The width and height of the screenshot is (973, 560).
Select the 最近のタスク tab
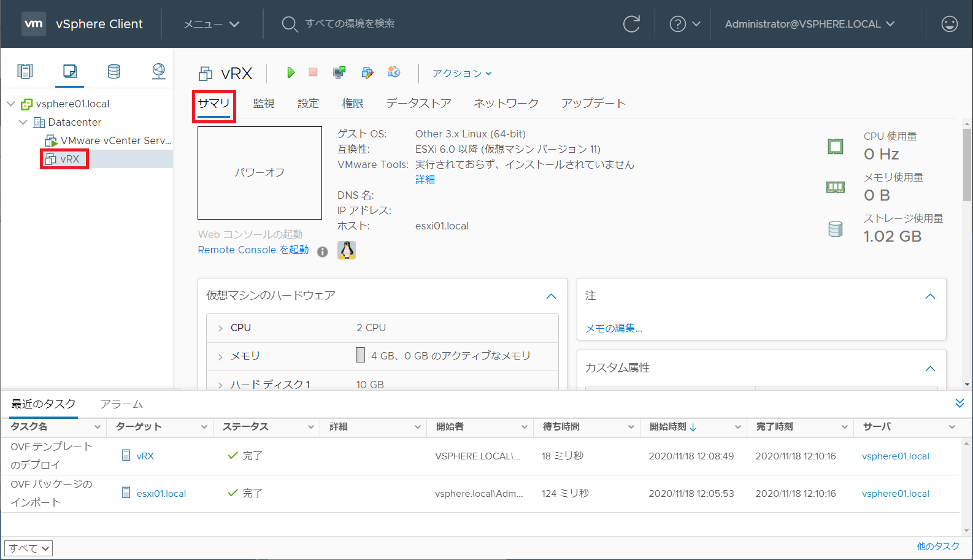(x=43, y=404)
